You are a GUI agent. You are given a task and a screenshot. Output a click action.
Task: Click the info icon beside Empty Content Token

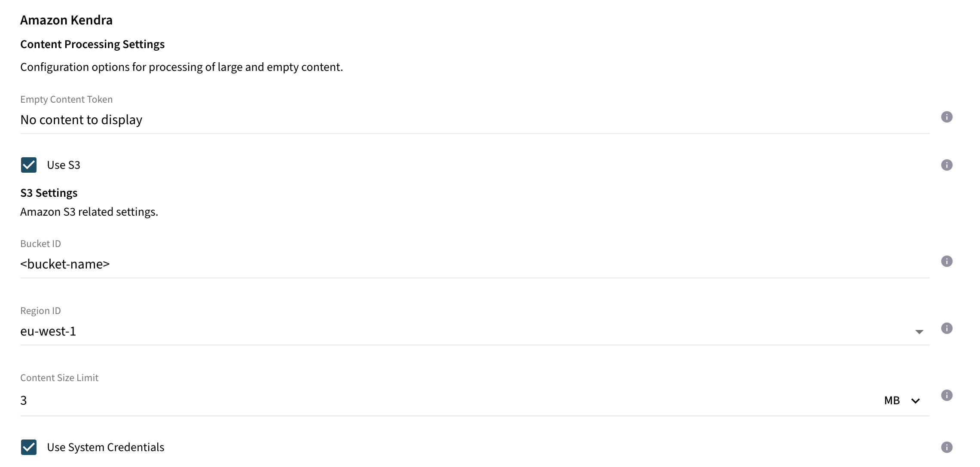[x=947, y=117]
